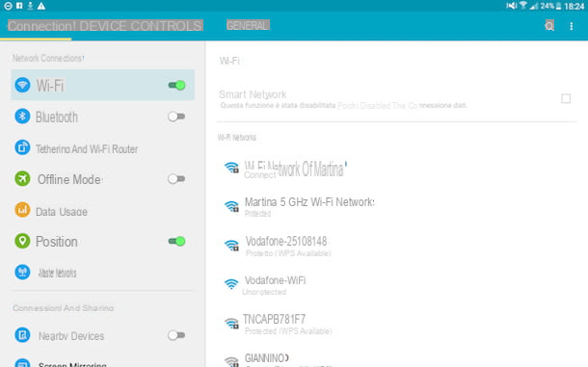Check the Smart Network checkbox
The image size is (588, 367).
click(x=566, y=98)
